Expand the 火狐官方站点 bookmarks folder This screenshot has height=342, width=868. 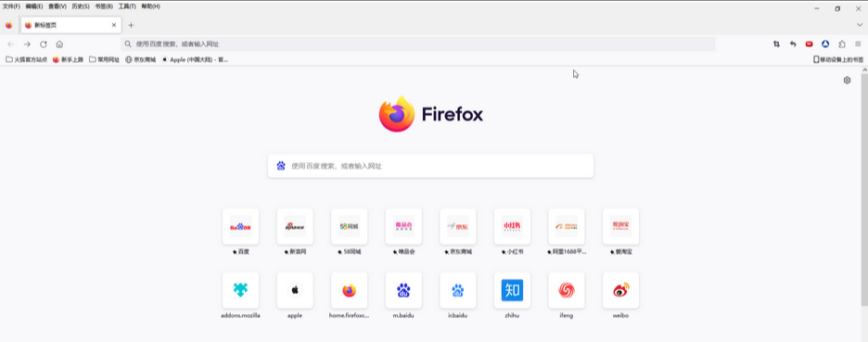click(27, 59)
